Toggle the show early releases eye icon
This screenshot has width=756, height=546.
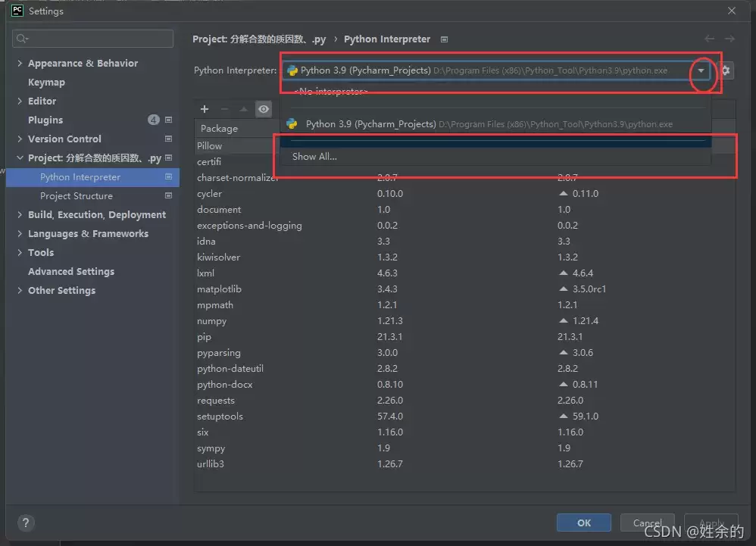tap(264, 109)
